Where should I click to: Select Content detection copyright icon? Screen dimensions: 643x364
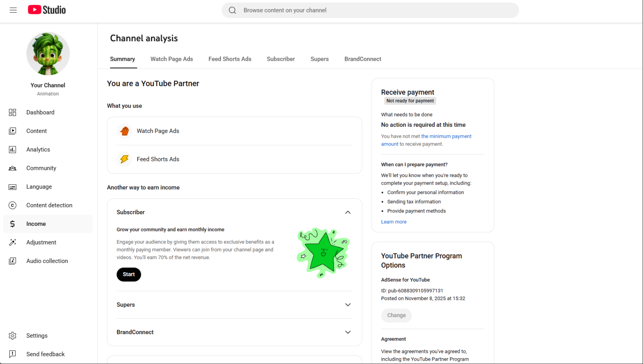pyautogui.click(x=13, y=205)
